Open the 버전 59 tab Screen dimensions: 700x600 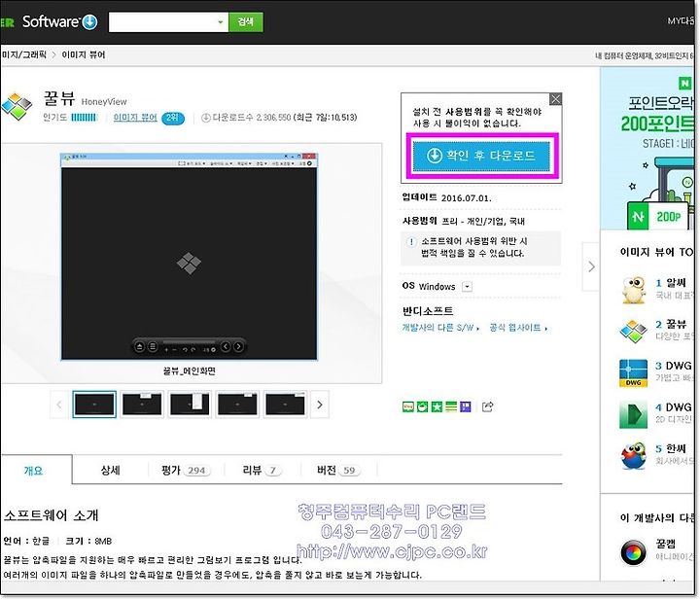click(x=339, y=470)
